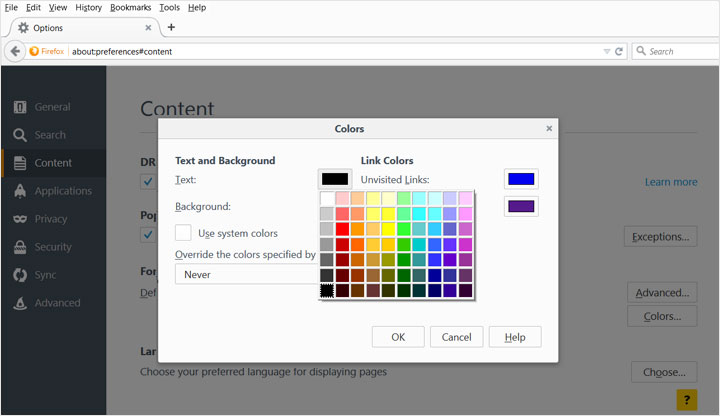This screenshot has width=720, height=416.
Task: Open the Text color picker button
Action: [x=335, y=179]
